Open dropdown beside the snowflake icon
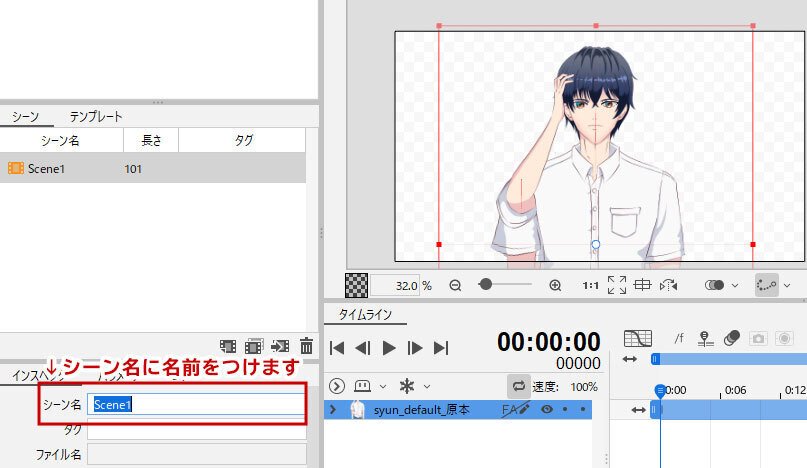Image resolution: width=807 pixels, height=468 pixels. tap(427, 386)
